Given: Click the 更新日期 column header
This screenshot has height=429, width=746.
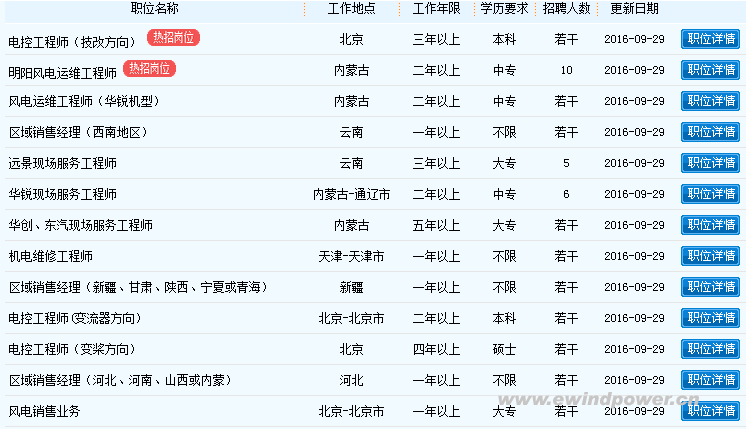Looking at the screenshot, I should (x=634, y=9).
